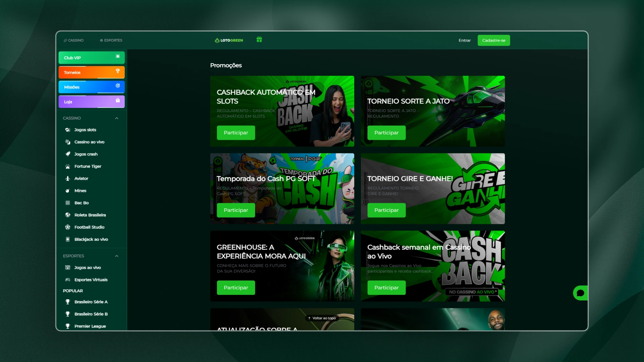Click the Torneios trophy icon

(x=118, y=71)
